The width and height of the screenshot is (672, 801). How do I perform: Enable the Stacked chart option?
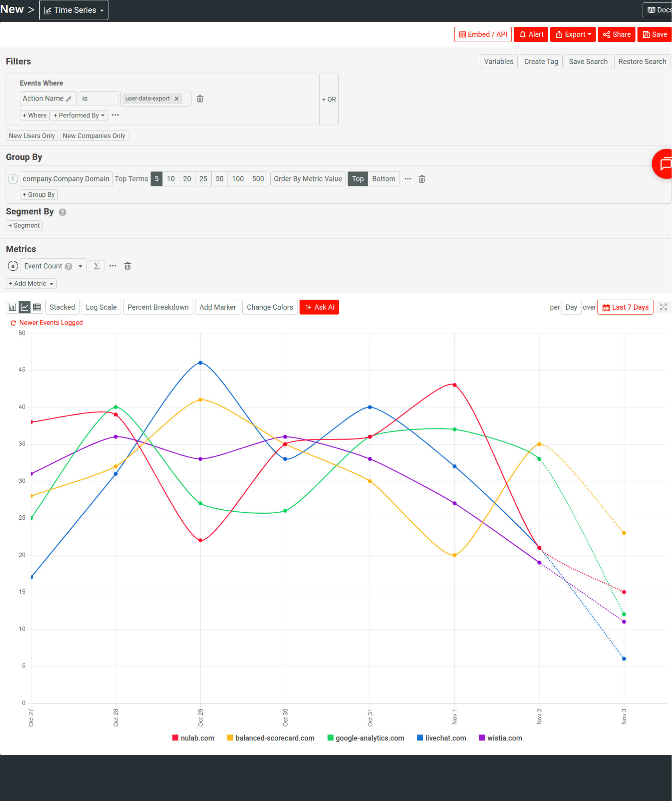tap(62, 307)
